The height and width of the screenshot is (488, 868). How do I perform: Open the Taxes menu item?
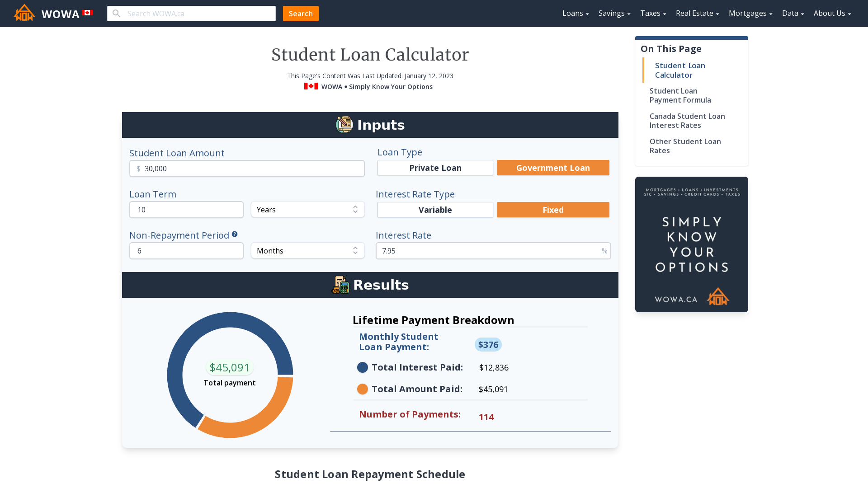point(651,13)
